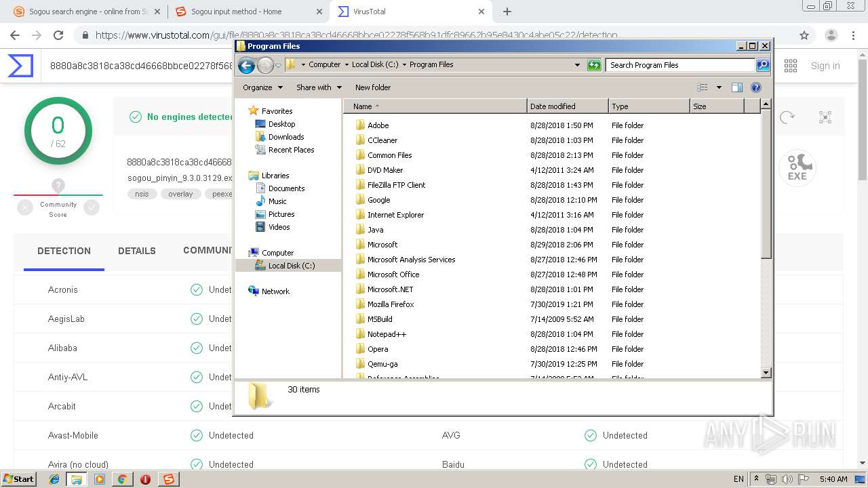Open the VirusTotal apps grid icon
This screenshot has width=868, height=488.
(791, 66)
